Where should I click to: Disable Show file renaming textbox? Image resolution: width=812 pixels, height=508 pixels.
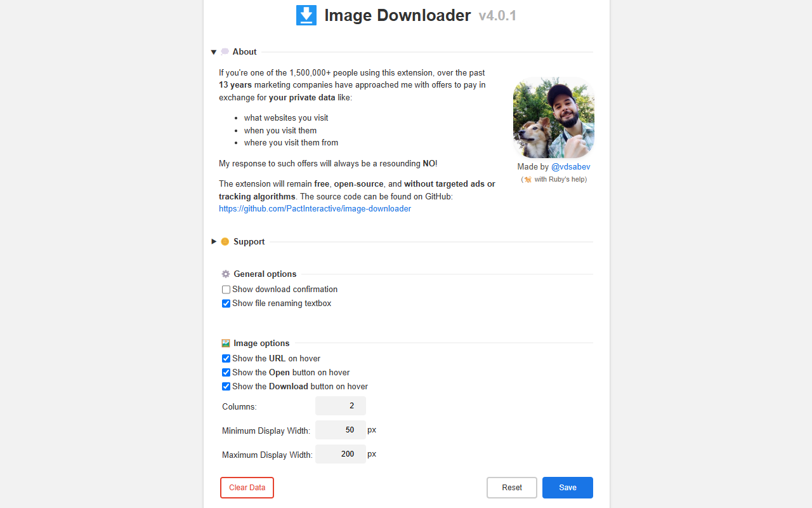tap(226, 304)
